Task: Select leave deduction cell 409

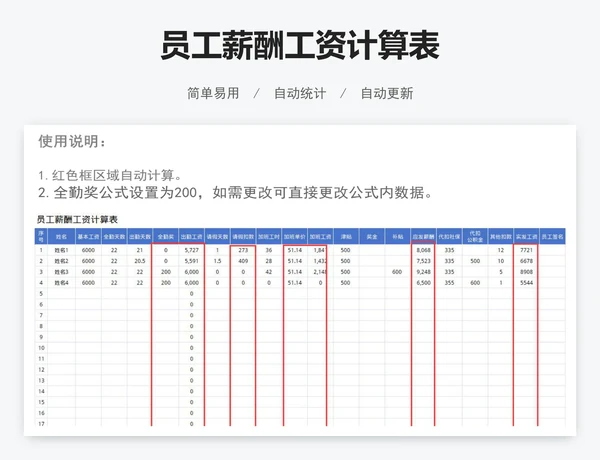Action: [243, 261]
